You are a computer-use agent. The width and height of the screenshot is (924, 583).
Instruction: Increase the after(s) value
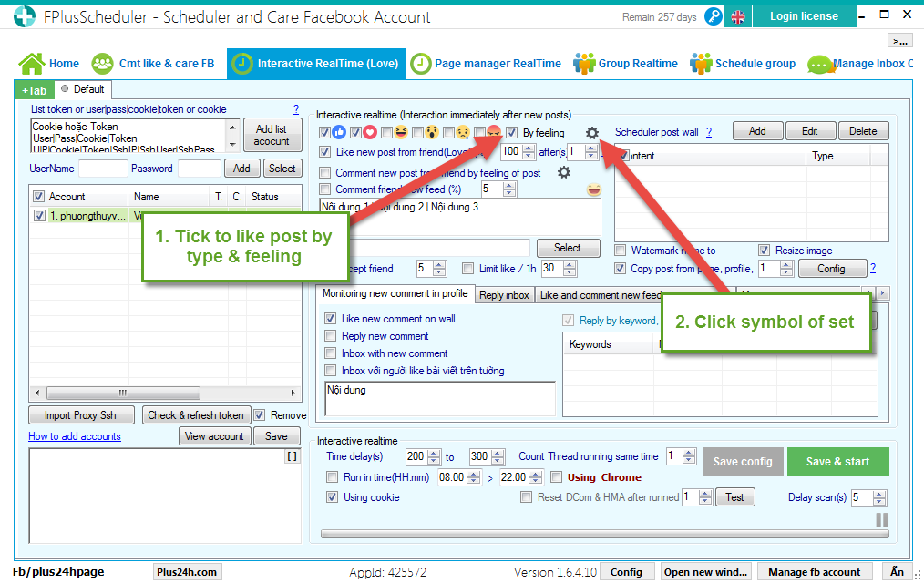pos(591,148)
